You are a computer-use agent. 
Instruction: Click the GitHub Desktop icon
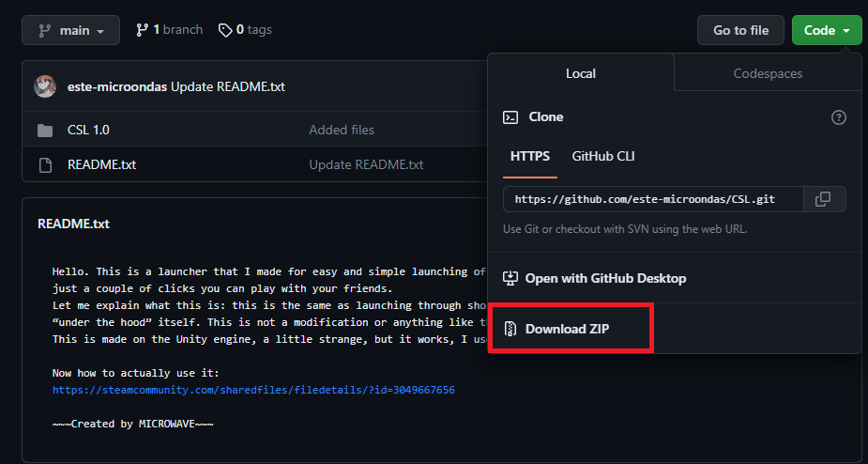tap(510, 278)
